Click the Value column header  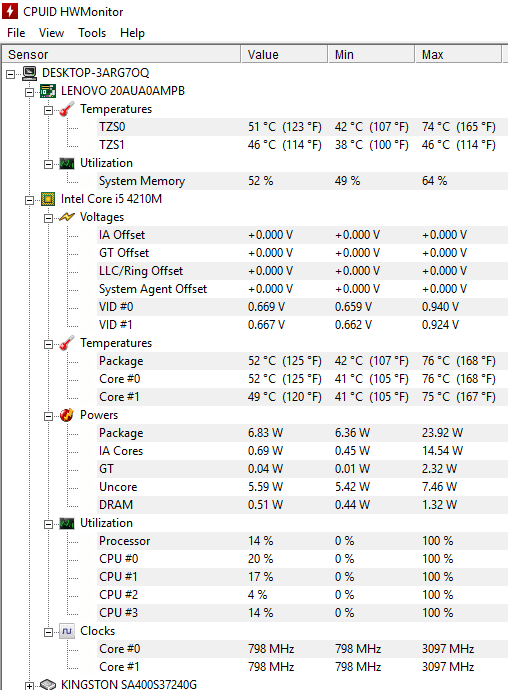[284, 55]
